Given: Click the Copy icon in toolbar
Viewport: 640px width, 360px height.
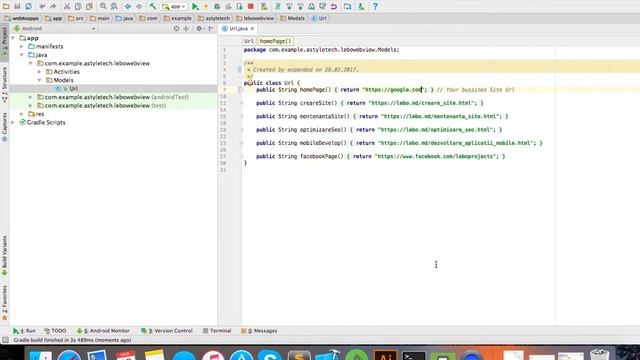Looking at the screenshot, I should [x=78, y=6].
